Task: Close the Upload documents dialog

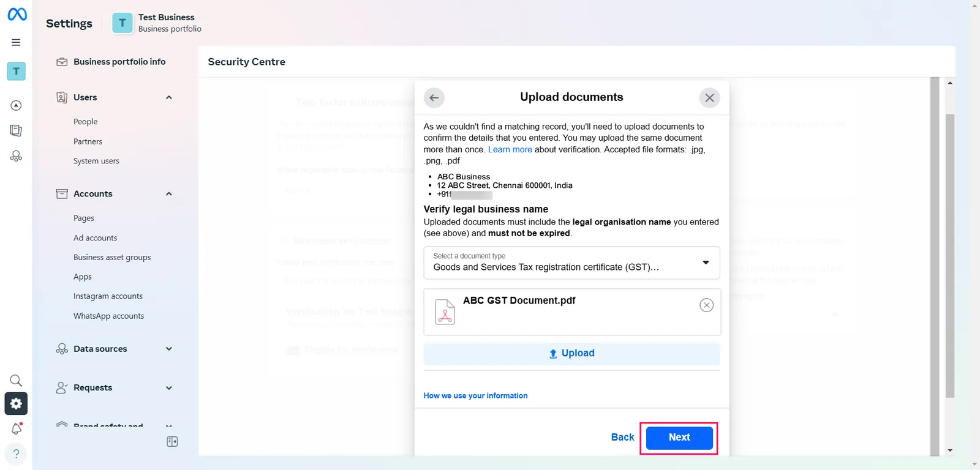Action: [709, 98]
